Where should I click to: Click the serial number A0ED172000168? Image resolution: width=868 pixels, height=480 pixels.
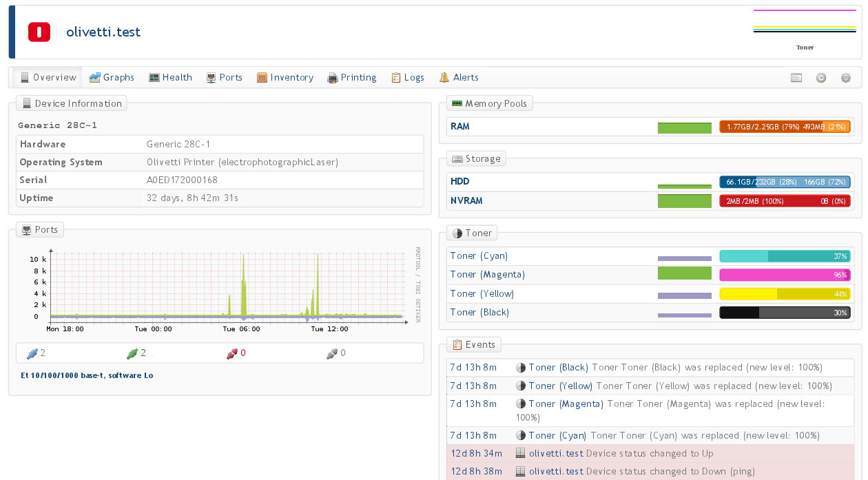(182, 180)
